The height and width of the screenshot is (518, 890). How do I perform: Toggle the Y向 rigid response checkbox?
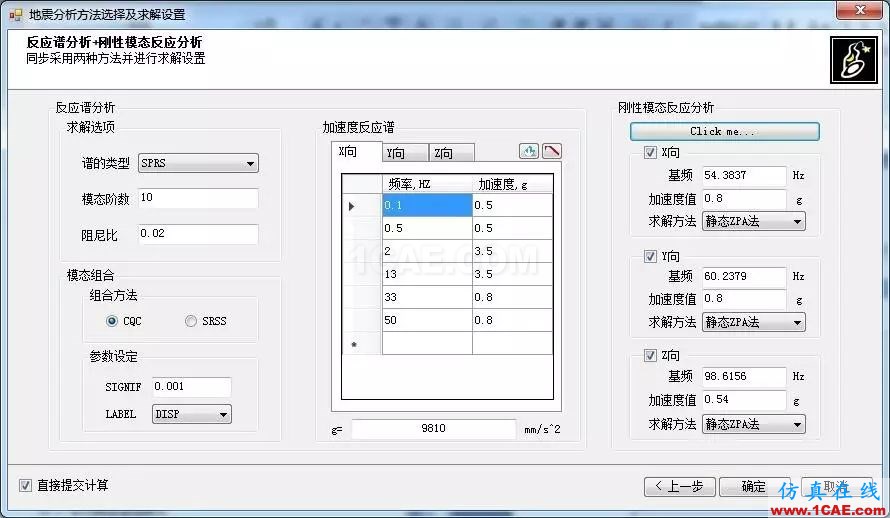click(650, 256)
